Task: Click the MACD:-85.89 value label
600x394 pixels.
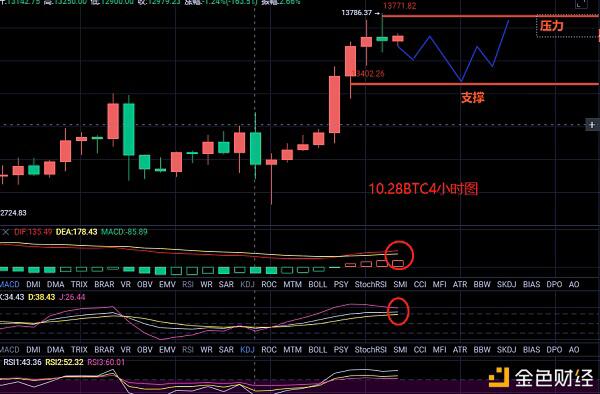Action: click(124, 232)
